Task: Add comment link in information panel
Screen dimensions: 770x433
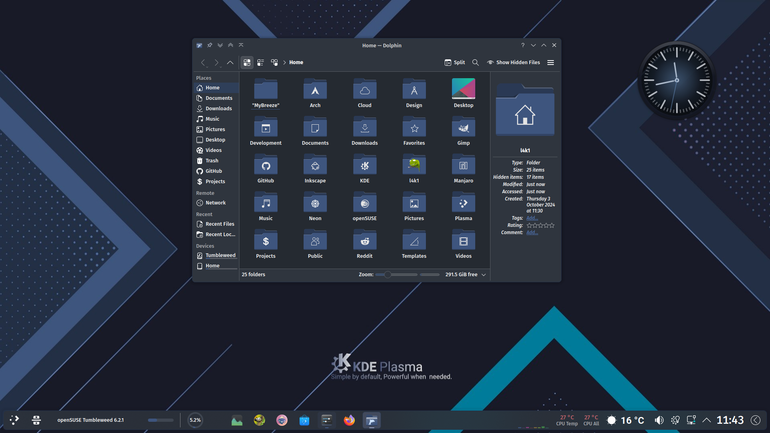Action: point(532,233)
